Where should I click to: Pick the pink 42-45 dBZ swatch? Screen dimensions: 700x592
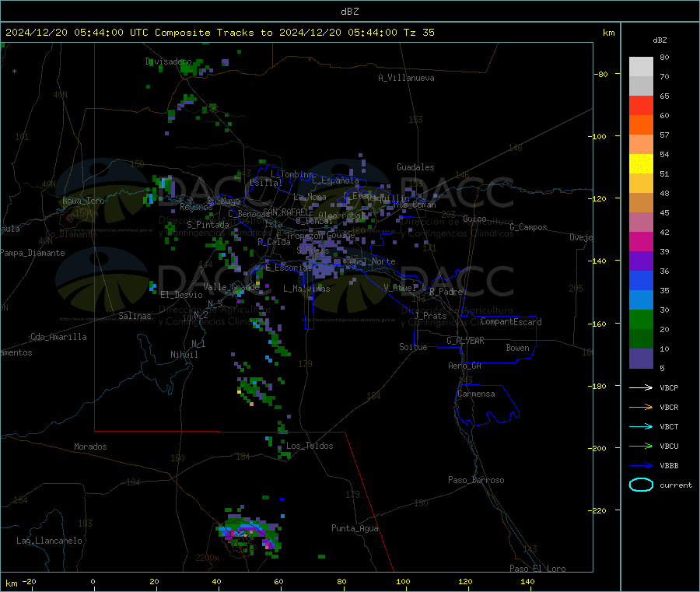click(641, 222)
